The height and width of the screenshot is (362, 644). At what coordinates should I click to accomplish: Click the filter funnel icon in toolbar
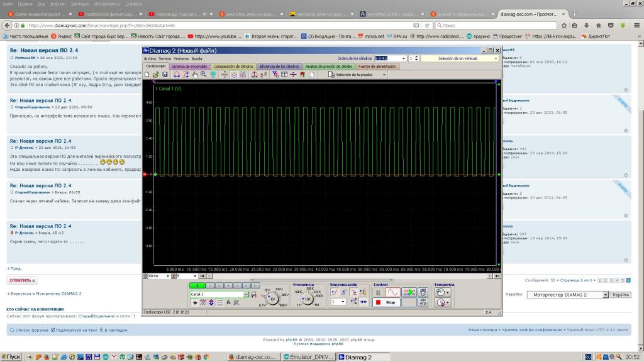coord(275,74)
